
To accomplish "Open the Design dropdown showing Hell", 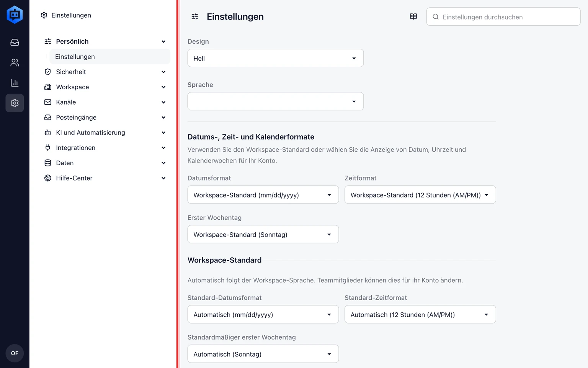I will coord(275,58).
